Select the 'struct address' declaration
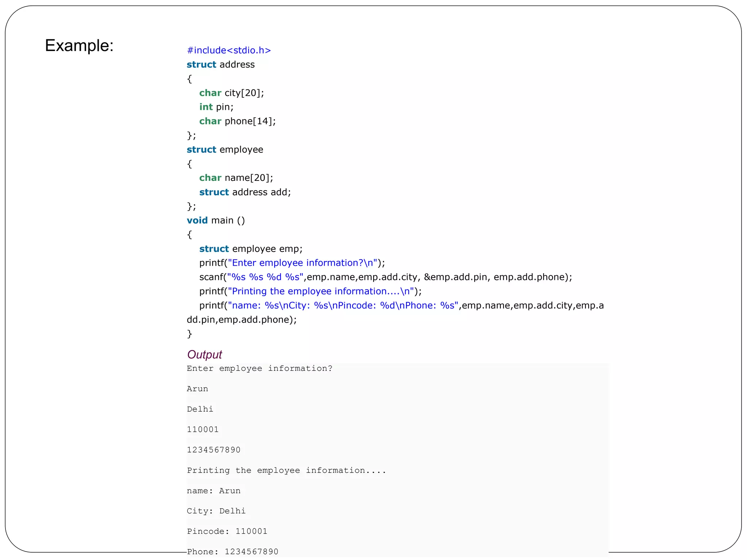The width and height of the screenshot is (747, 560). pyautogui.click(x=220, y=65)
